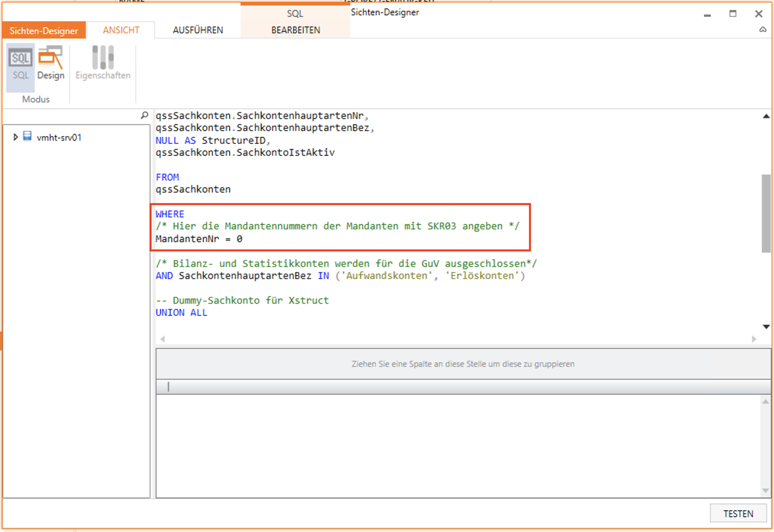Screen dimensions: 774x532
Task: Click the vmht-srv01 server icon
Action: [x=27, y=137]
